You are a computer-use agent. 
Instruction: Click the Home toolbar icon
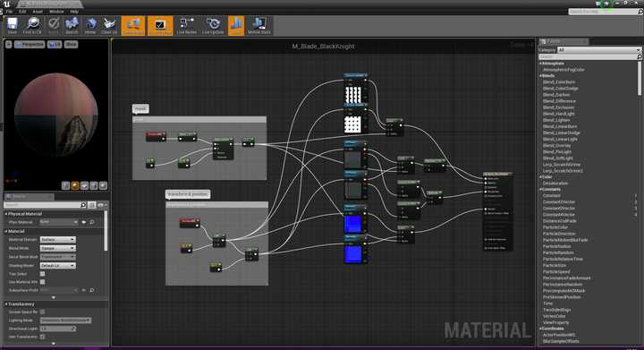(x=90, y=25)
